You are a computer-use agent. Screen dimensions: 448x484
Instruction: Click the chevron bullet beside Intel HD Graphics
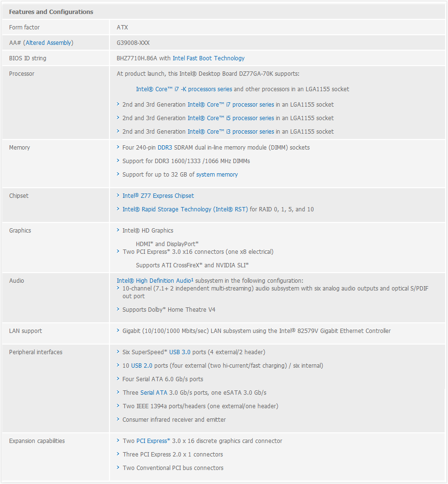(118, 230)
